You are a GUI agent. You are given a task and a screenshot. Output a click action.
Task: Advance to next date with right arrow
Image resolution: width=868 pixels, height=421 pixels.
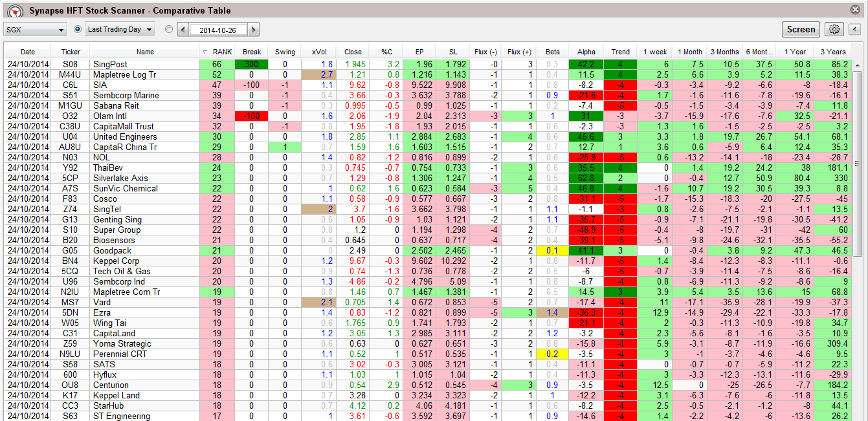pos(253,30)
